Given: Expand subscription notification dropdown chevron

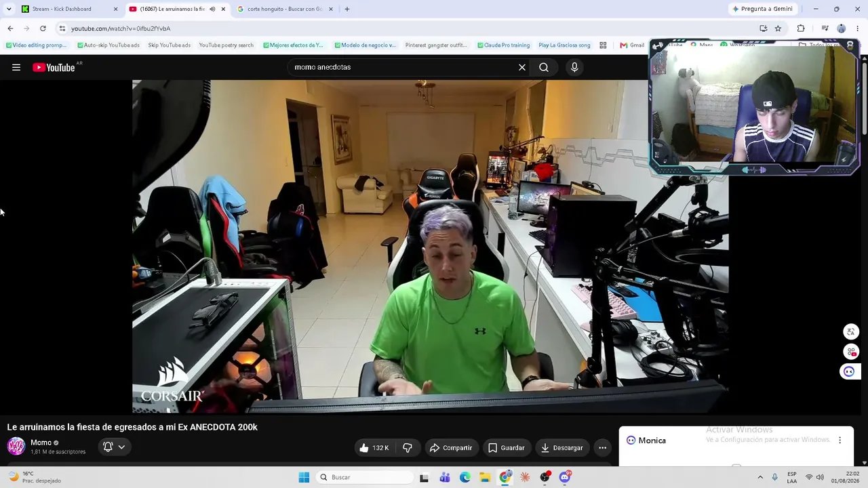Looking at the screenshot, I should [x=121, y=447].
